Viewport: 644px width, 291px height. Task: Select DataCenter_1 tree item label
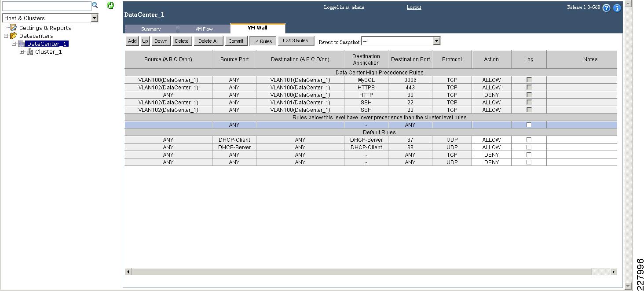point(47,44)
